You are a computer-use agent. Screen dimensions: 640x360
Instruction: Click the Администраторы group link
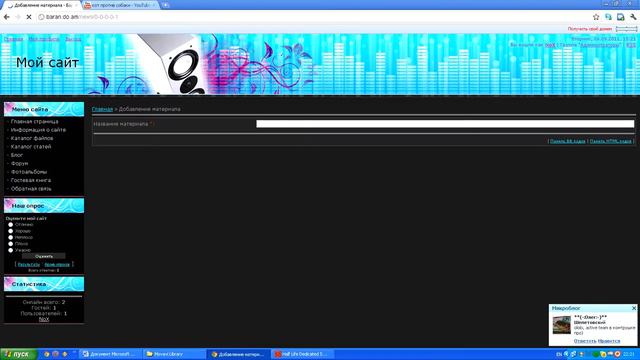pos(600,45)
